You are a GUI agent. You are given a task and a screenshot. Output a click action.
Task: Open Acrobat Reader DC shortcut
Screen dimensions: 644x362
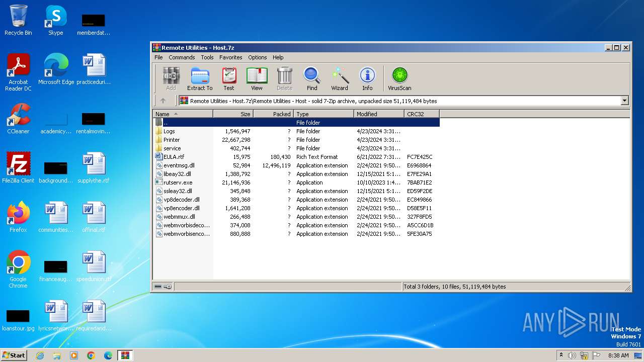pos(18,72)
